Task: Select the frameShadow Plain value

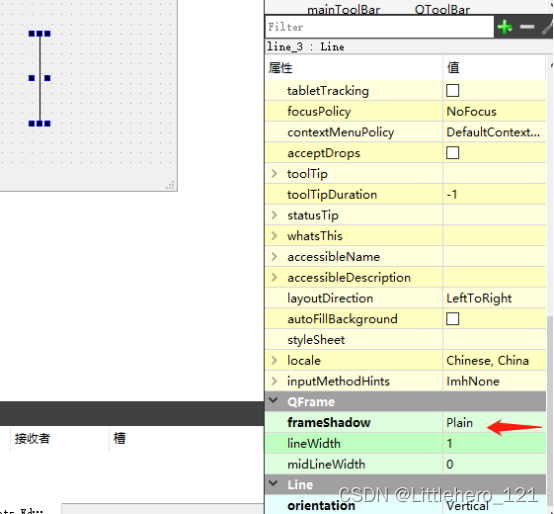Action: 459,423
